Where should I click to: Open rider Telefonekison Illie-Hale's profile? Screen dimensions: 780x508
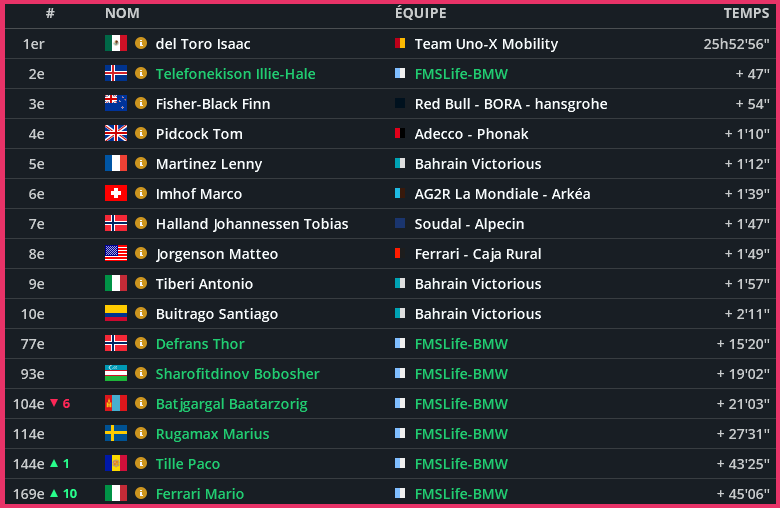tap(237, 74)
